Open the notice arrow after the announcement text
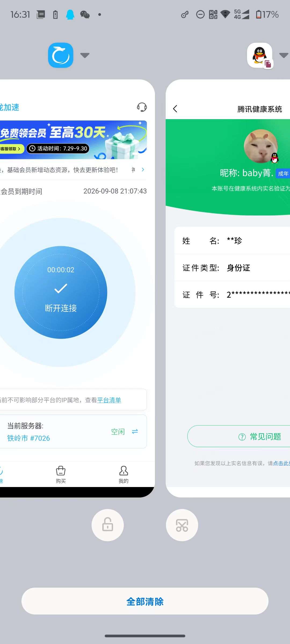 (143, 170)
